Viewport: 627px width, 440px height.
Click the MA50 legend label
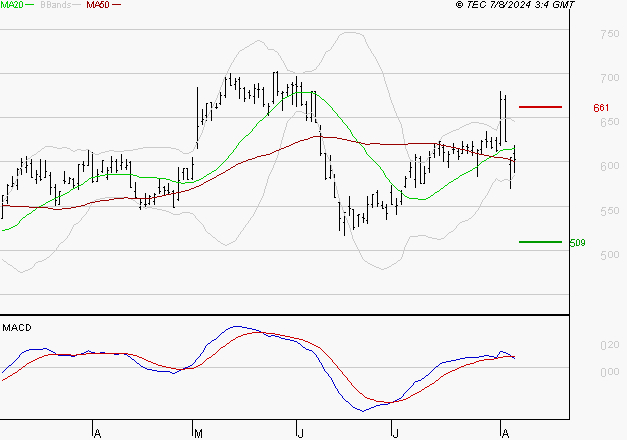point(98,5)
